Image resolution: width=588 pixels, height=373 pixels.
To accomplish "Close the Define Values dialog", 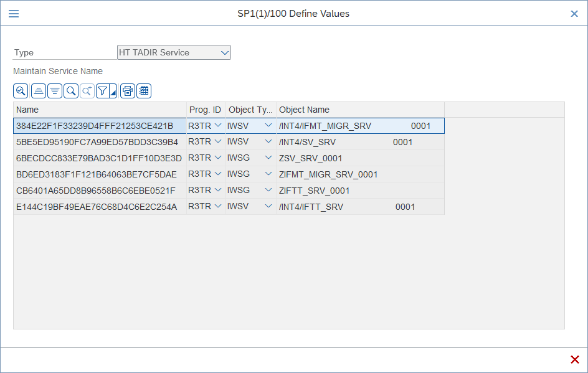I will pyautogui.click(x=574, y=14).
